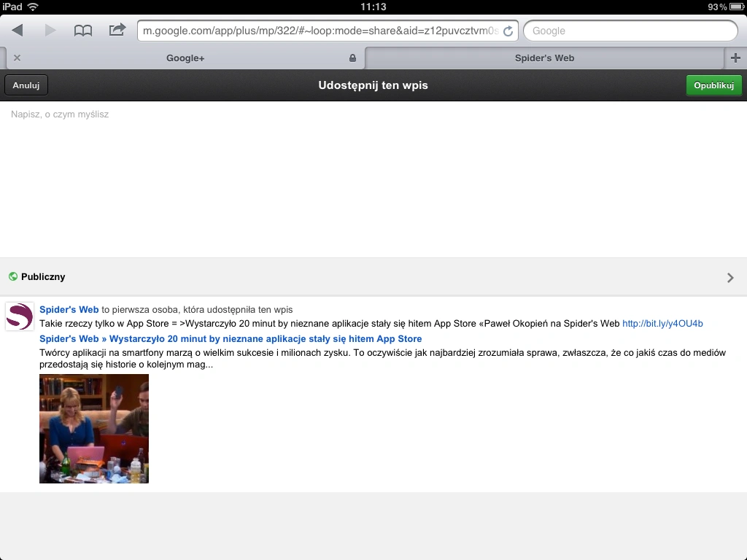Open the share action icon

(117, 30)
